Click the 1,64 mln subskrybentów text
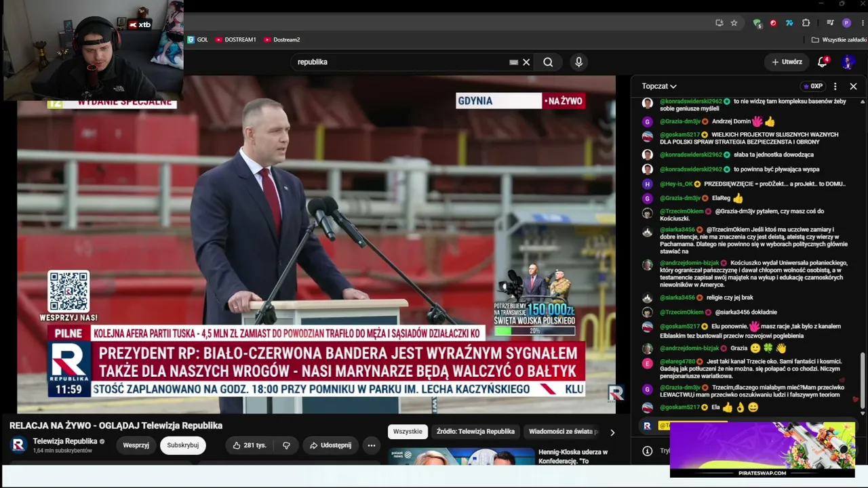 point(62,451)
